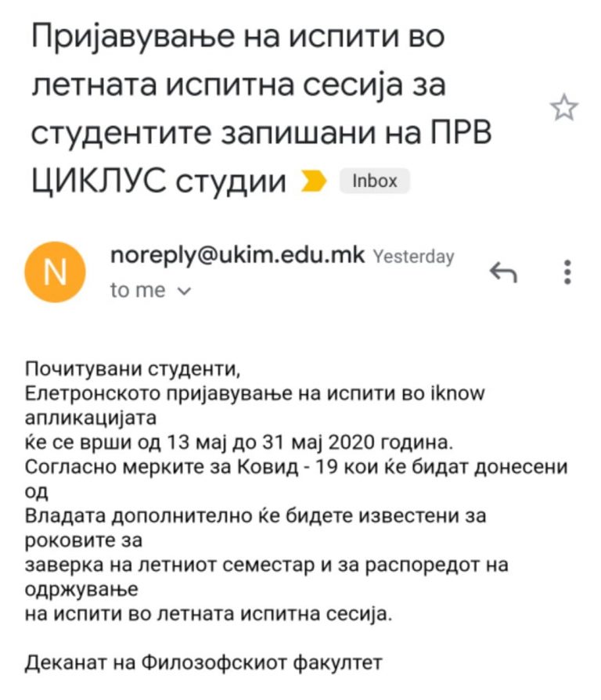This screenshot has height=700, width=601.
Task: Tap the reply arrow icon
Action: (x=503, y=272)
